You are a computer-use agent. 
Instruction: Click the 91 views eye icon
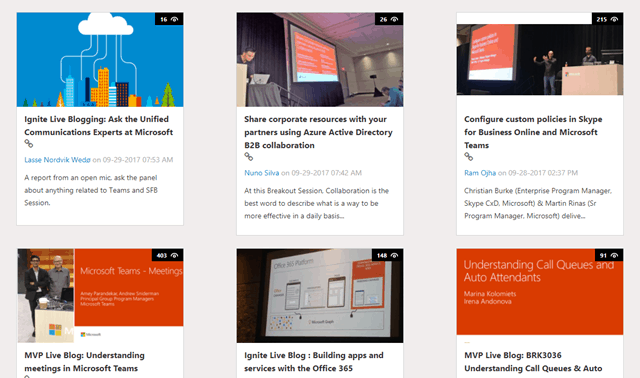tap(614, 256)
